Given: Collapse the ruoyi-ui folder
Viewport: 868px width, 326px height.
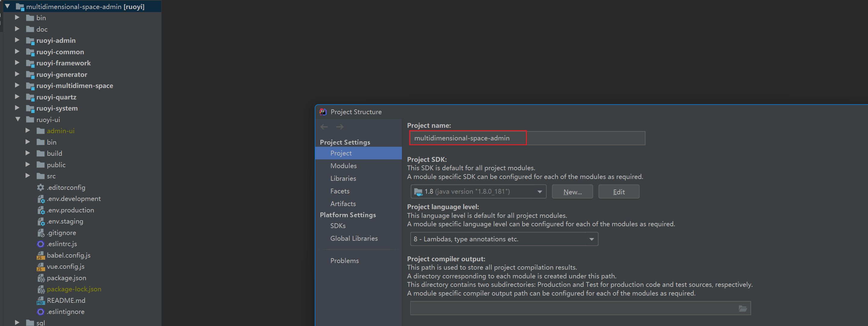Looking at the screenshot, I should click(18, 119).
